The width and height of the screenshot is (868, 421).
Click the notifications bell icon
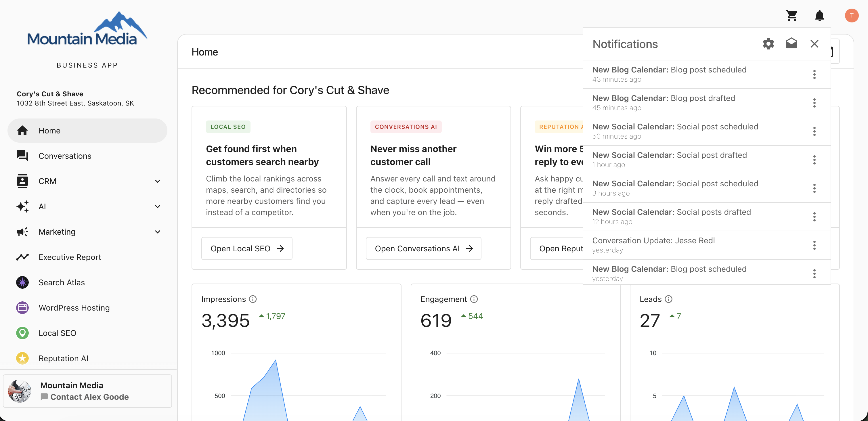pos(819,16)
